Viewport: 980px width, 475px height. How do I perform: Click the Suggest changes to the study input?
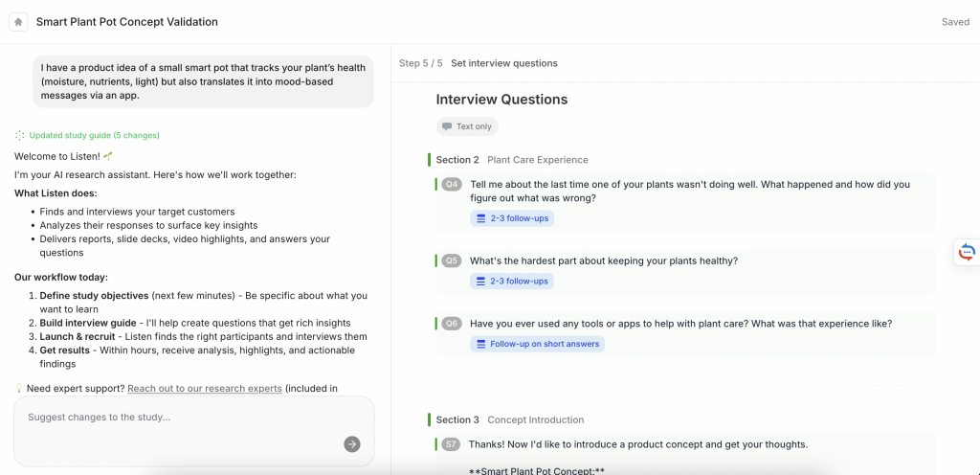point(182,418)
